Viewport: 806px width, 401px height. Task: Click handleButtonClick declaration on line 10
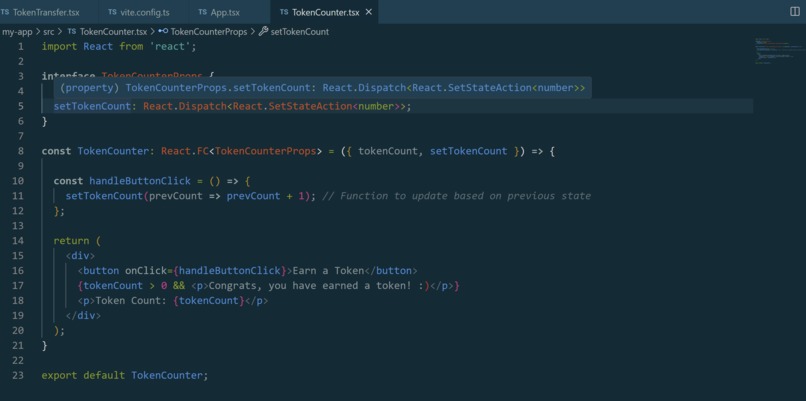140,181
